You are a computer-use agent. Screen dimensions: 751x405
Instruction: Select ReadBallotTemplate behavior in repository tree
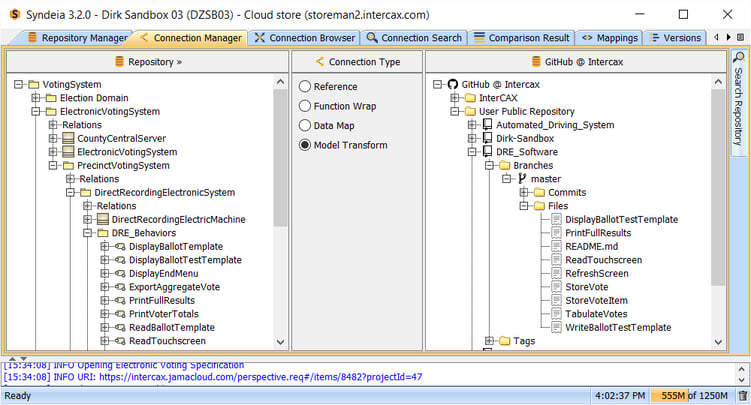(x=171, y=327)
